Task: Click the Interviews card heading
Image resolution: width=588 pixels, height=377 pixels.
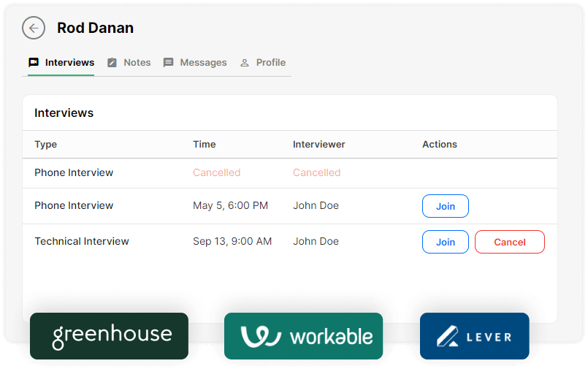Action: click(64, 113)
